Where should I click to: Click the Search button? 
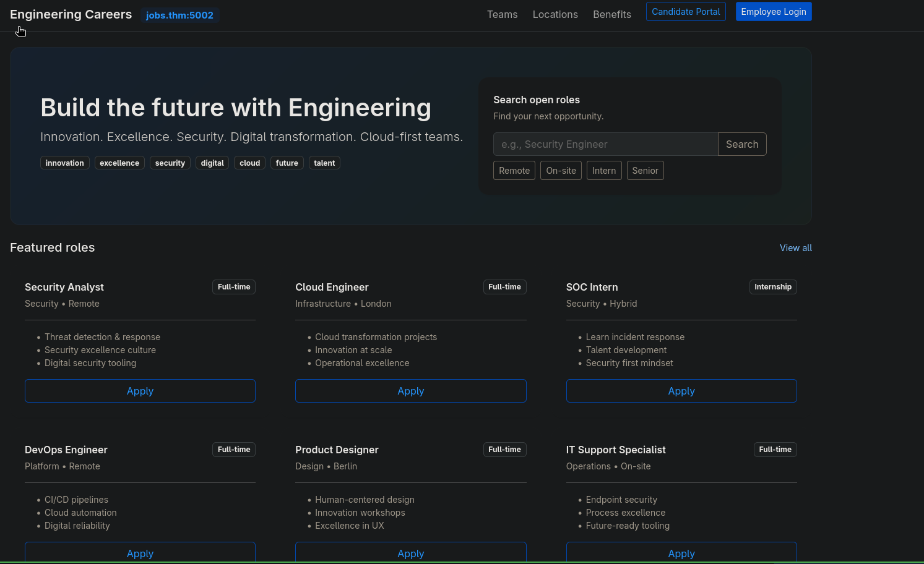point(742,144)
